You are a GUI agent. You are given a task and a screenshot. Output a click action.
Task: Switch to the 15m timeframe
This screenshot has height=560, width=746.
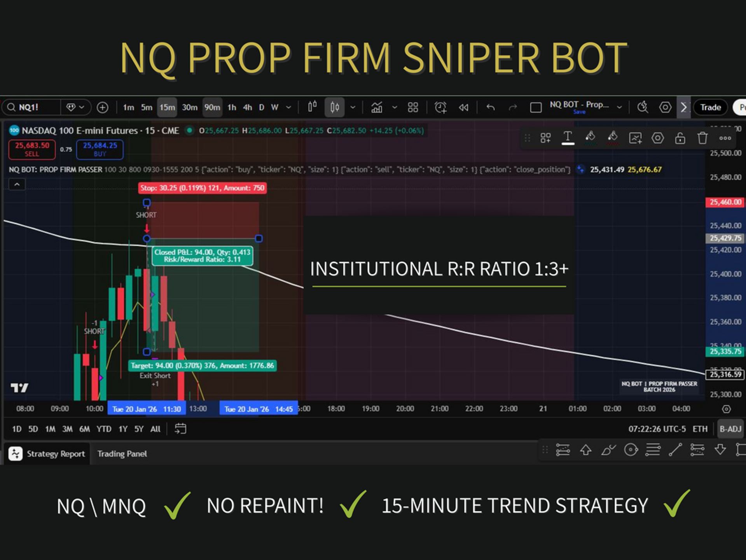(167, 107)
